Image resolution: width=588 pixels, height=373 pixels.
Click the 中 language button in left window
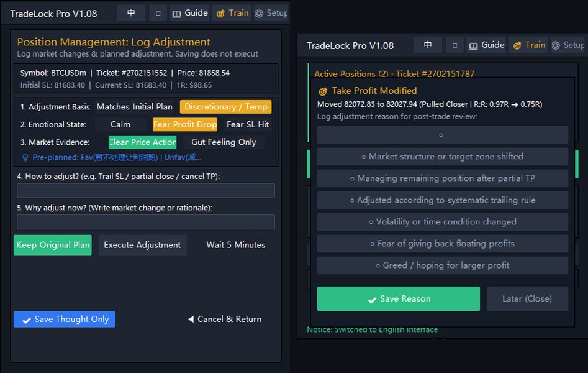coord(131,13)
